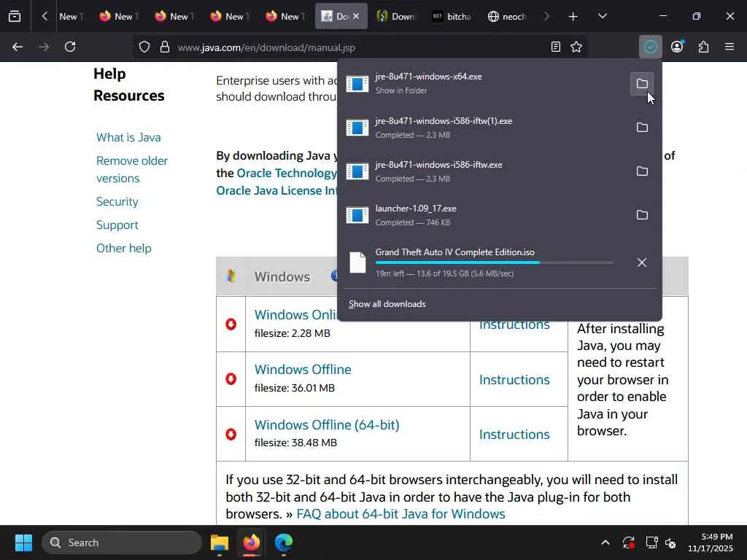Close the downloads panel via toolbar button

point(650,47)
